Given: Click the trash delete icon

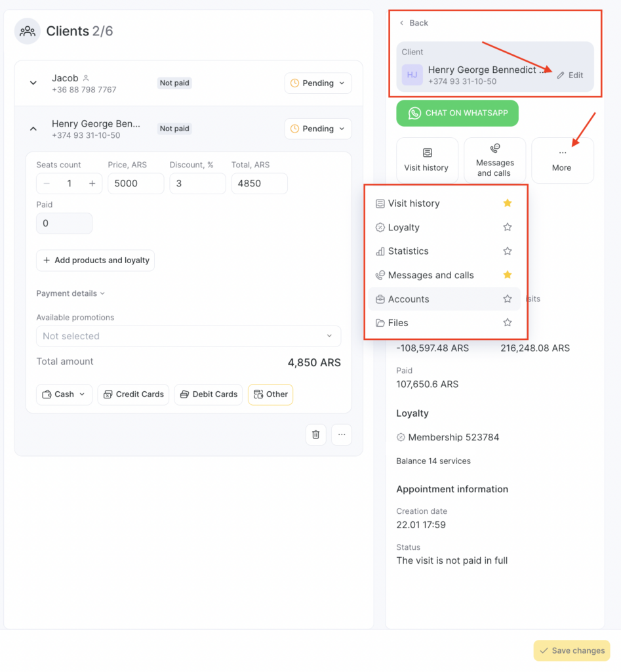Looking at the screenshot, I should tap(315, 434).
